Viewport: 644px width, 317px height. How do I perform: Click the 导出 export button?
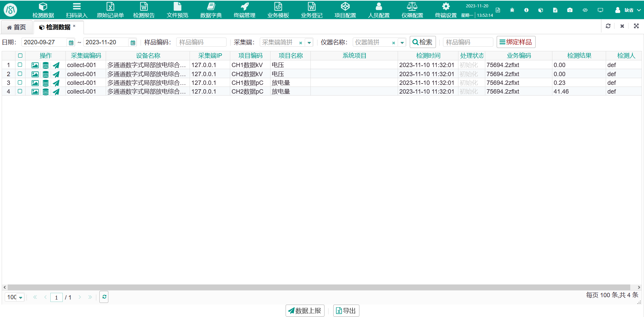346,311
